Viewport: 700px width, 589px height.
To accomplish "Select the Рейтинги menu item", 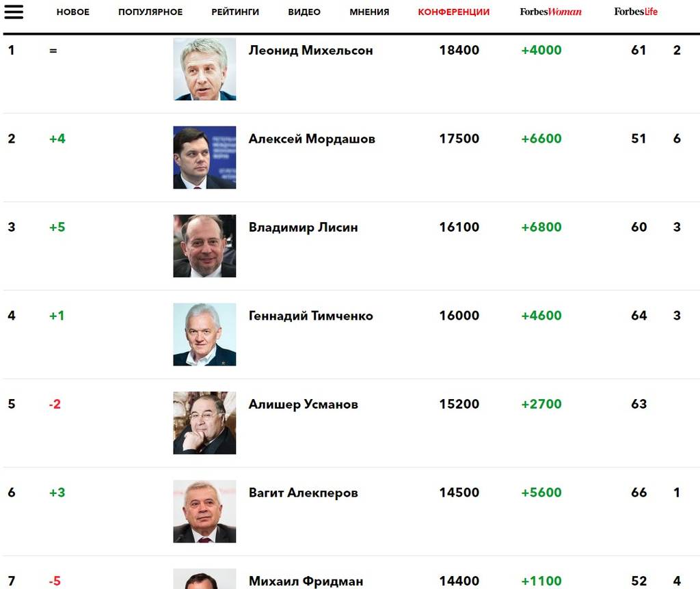I will click(234, 12).
